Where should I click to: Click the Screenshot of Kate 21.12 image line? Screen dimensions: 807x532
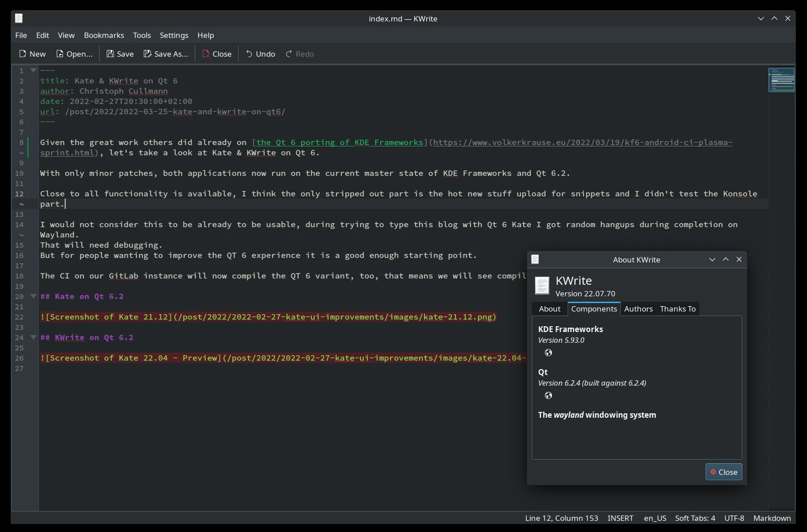[268, 317]
